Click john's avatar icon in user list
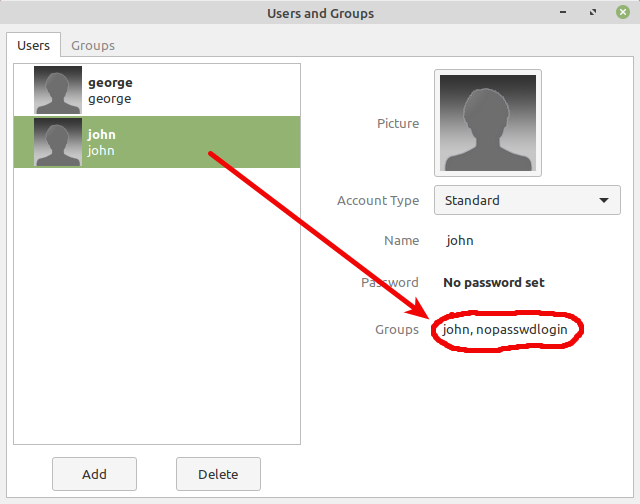Viewport: 640px width, 504px height. click(x=58, y=142)
